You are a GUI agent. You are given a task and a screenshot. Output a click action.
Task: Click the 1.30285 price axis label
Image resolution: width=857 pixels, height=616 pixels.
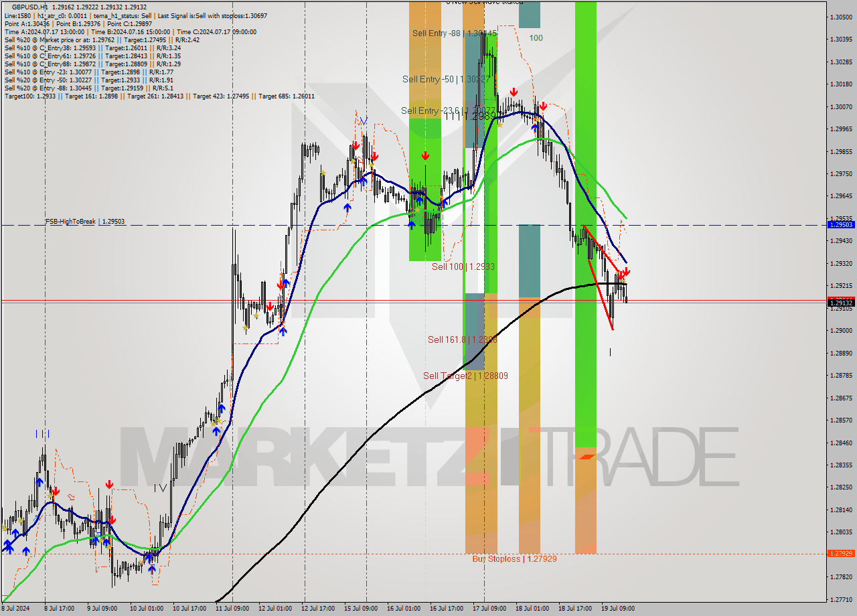click(x=841, y=62)
